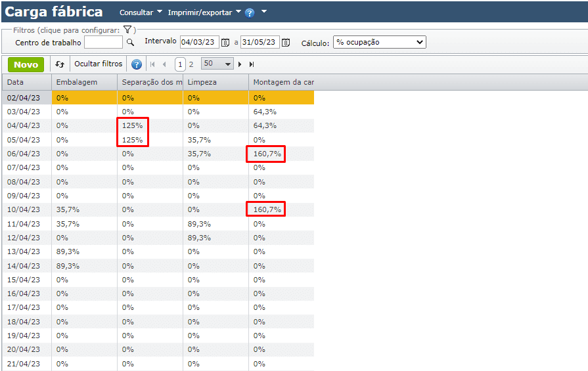Expand the extra header dropdown arrow
The height and width of the screenshot is (371, 588).
(264, 12)
